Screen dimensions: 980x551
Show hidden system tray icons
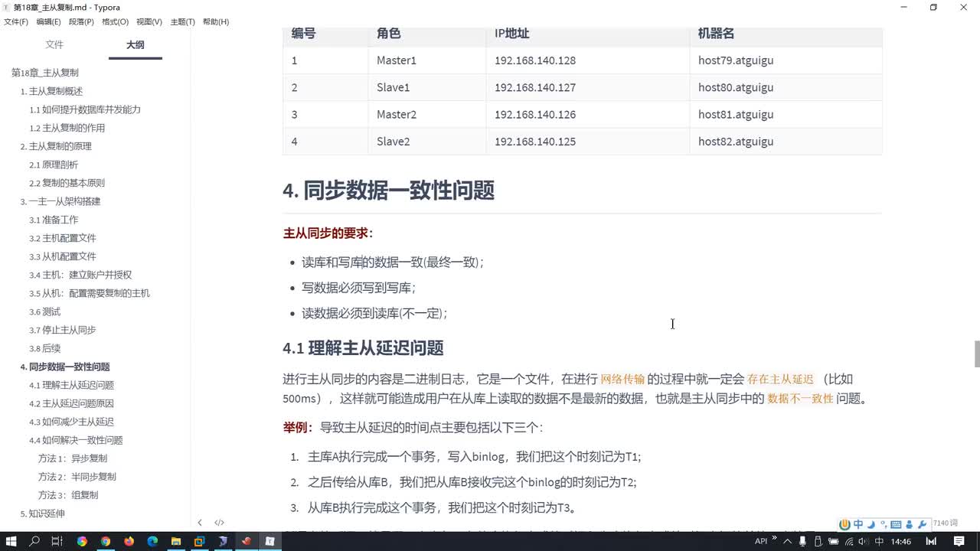click(x=788, y=541)
